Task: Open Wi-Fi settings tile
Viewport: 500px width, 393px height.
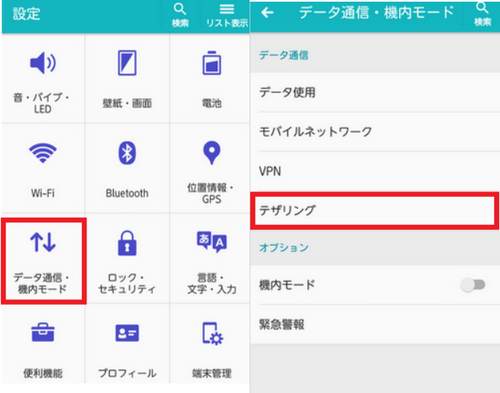Action: tap(43, 168)
